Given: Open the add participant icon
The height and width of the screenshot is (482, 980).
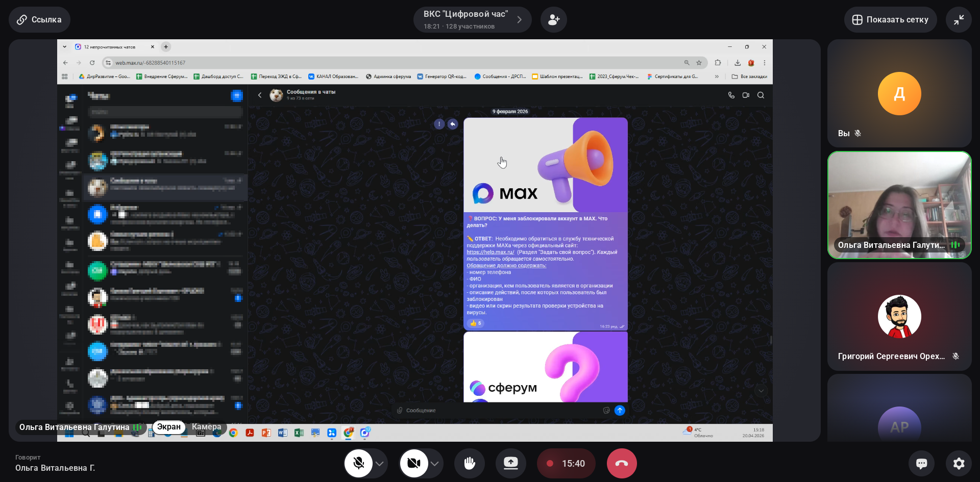Looking at the screenshot, I should (x=553, y=20).
